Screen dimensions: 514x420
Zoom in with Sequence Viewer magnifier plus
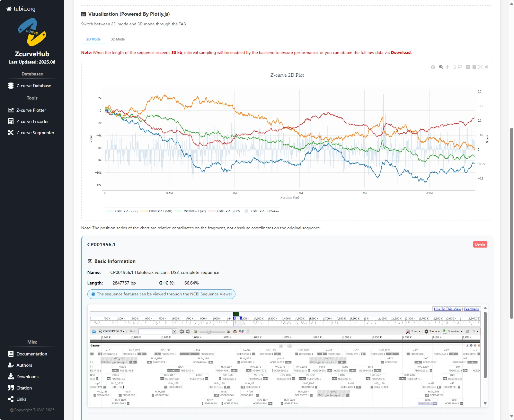click(228, 331)
